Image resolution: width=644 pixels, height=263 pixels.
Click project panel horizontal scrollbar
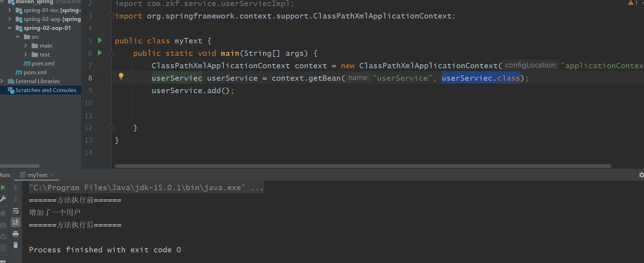point(20,166)
